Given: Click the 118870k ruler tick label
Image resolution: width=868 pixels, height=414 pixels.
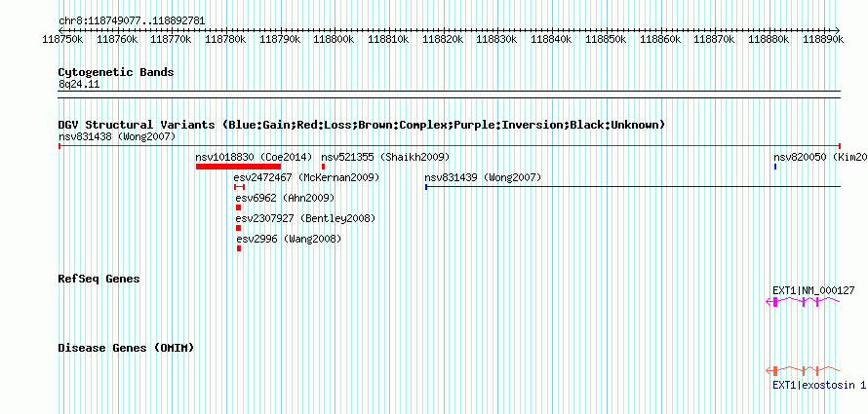Looking at the screenshot, I should [x=714, y=39].
